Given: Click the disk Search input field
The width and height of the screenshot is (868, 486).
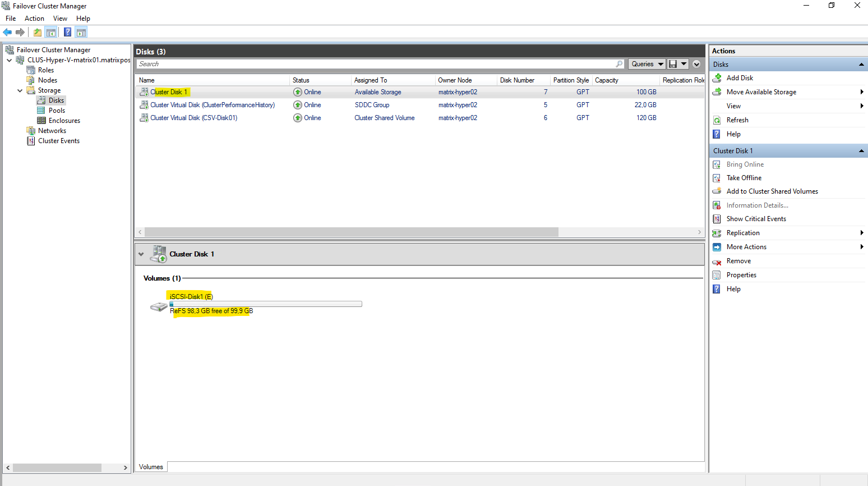Looking at the screenshot, I should 376,64.
